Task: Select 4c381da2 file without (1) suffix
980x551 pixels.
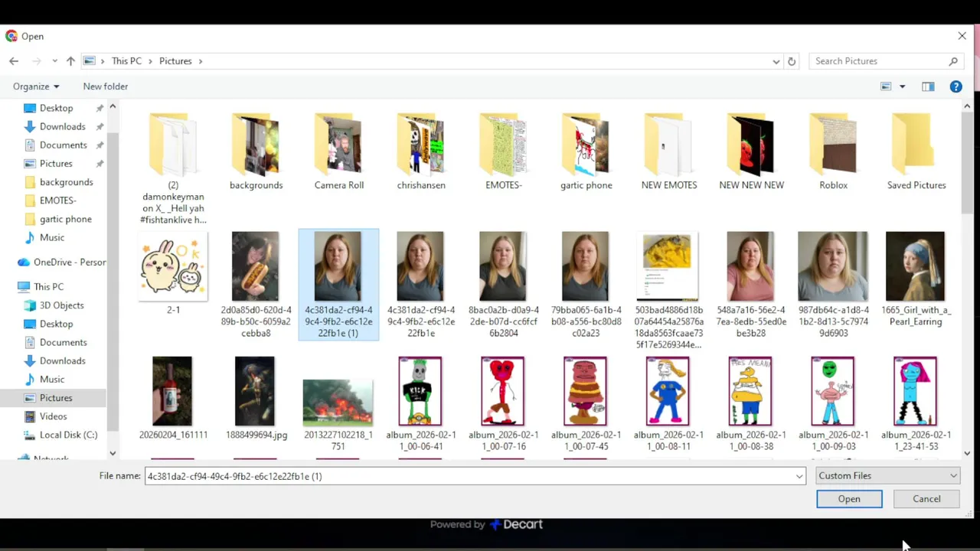Action: pos(420,285)
